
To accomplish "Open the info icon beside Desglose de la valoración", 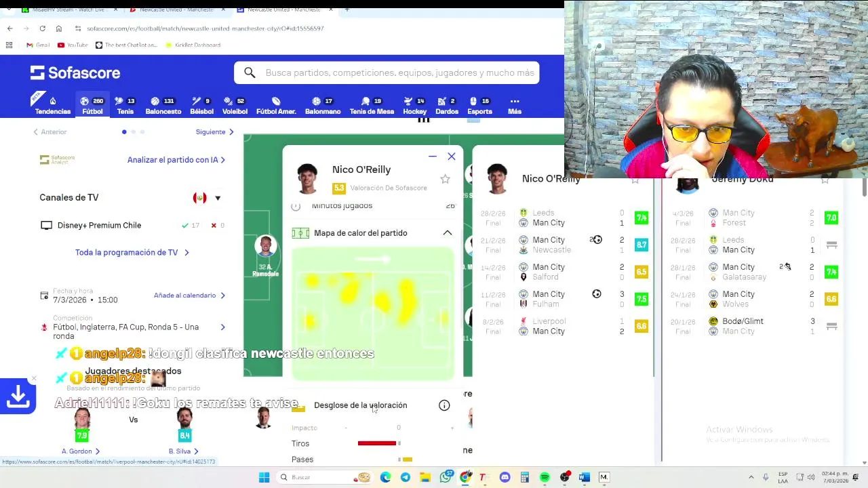I will (x=444, y=405).
